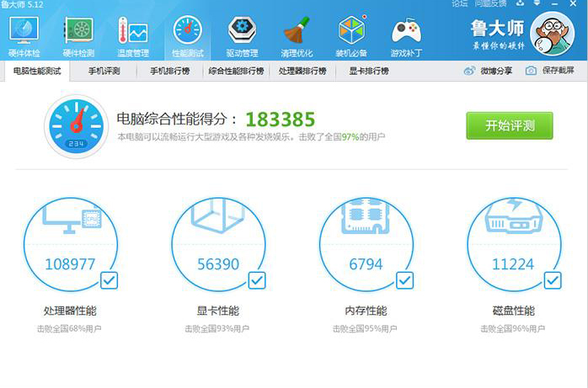The height and width of the screenshot is (388, 588).
Task: Select the 性能测试 performance test icon
Action: click(188, 30)
